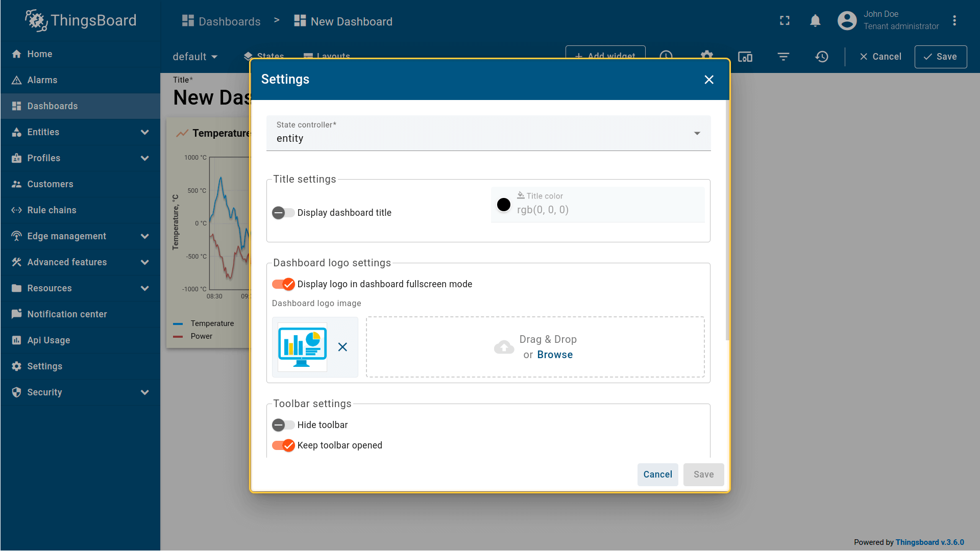Open the three-dot user menu
Image resolution: width=980 pixels, height=551 pixels.
click(x=954, y=21)
